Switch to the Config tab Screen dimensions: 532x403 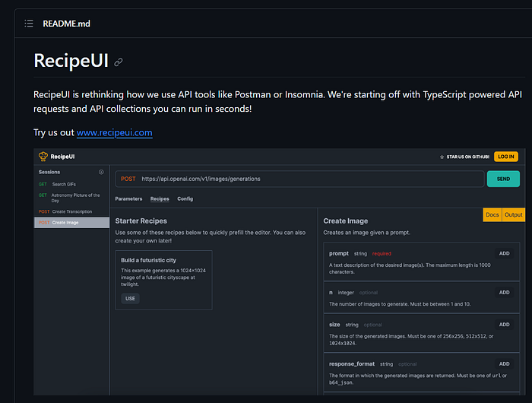[185, 199]
